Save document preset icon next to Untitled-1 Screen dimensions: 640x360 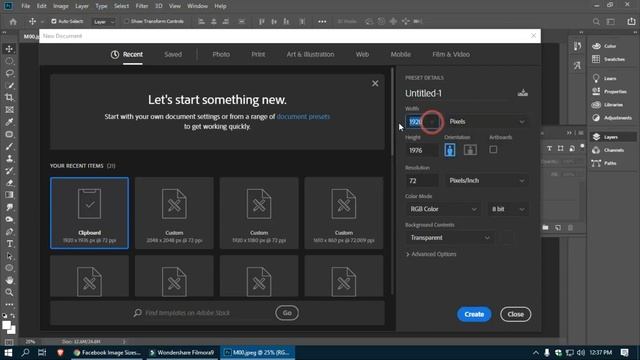tap(522, 93)
